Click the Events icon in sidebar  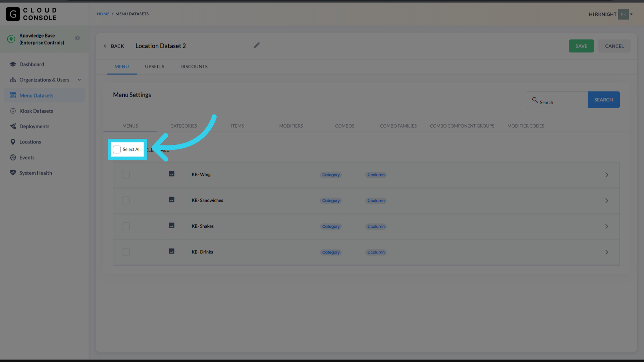[x=13, y=158]
